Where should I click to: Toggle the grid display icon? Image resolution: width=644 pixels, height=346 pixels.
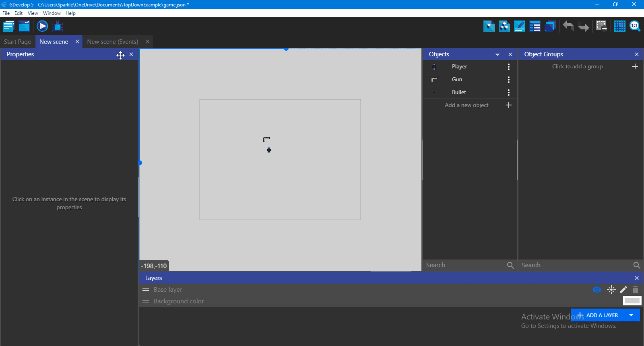point(619,26)
